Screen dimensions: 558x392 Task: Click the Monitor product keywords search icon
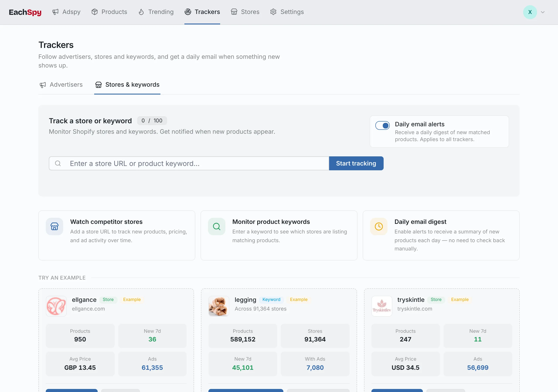click(216, 226)
